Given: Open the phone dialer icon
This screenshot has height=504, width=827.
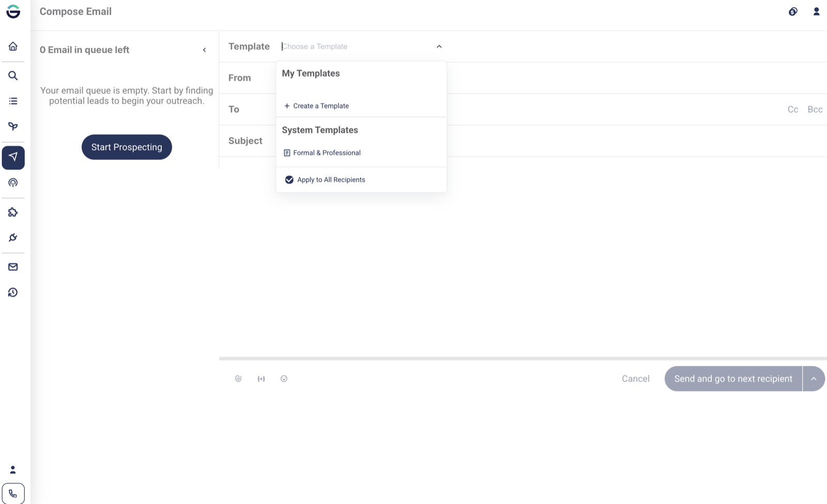Looking at the screenshot, I should (x=13, y=494).
